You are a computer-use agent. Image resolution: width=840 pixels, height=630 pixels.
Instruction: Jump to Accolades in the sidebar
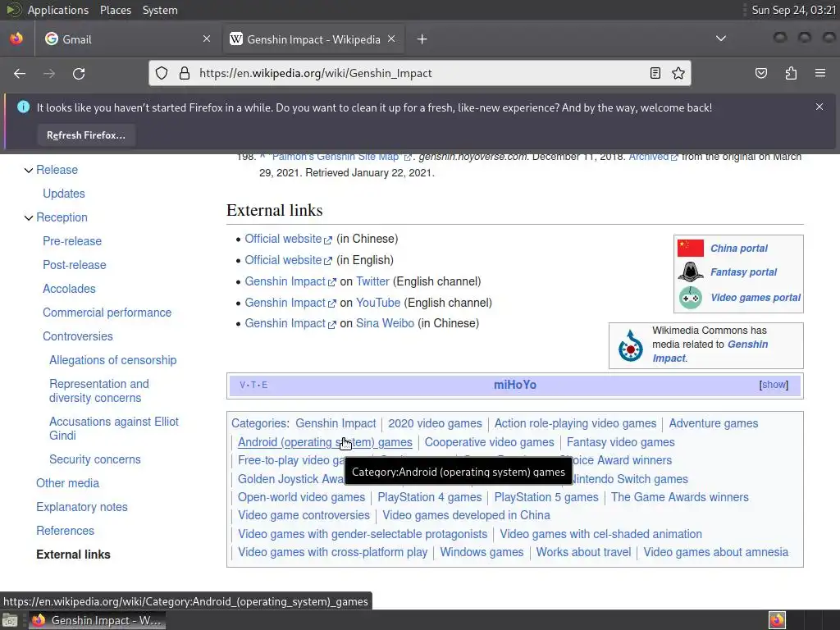point(69,289)
